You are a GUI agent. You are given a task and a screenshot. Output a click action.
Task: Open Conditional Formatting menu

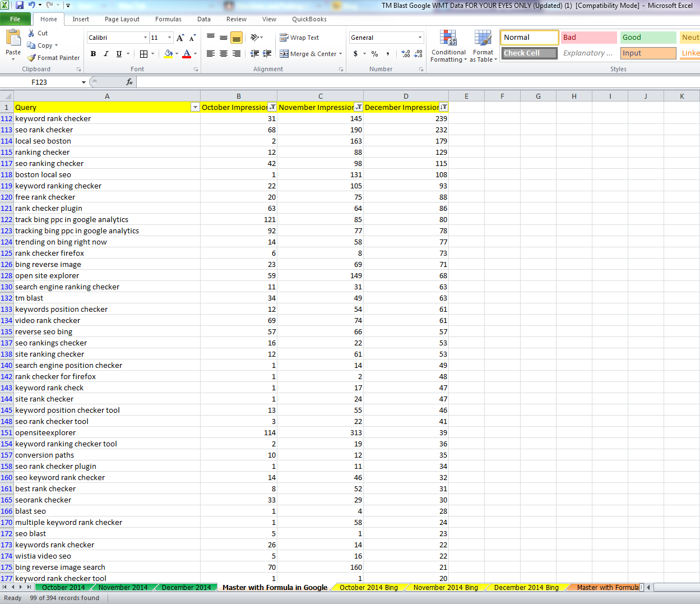[448, 46]
